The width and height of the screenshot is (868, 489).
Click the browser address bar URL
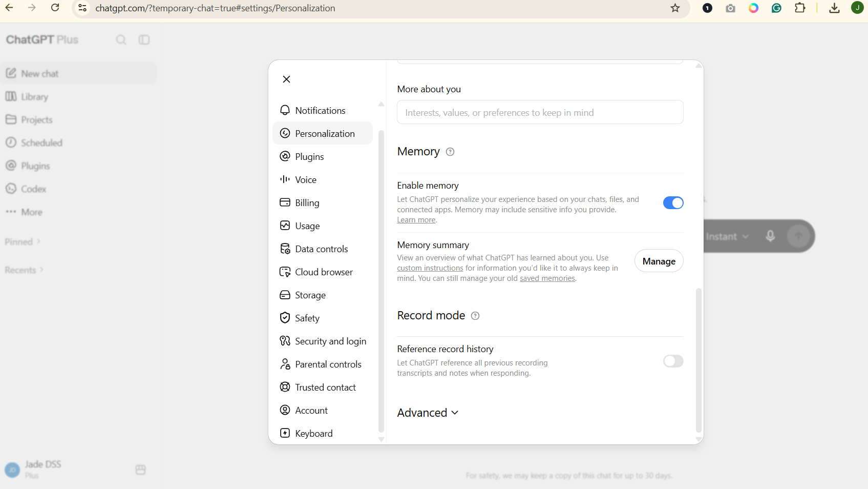[215, 8]
